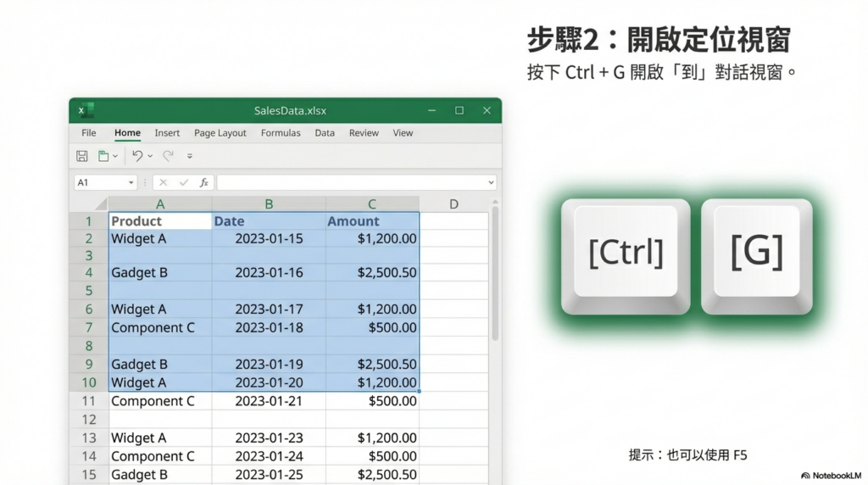The width and height of the screenshot is (868, 485).
Task: Click the Redo arrow icon
Action: [x=168, y=156]
